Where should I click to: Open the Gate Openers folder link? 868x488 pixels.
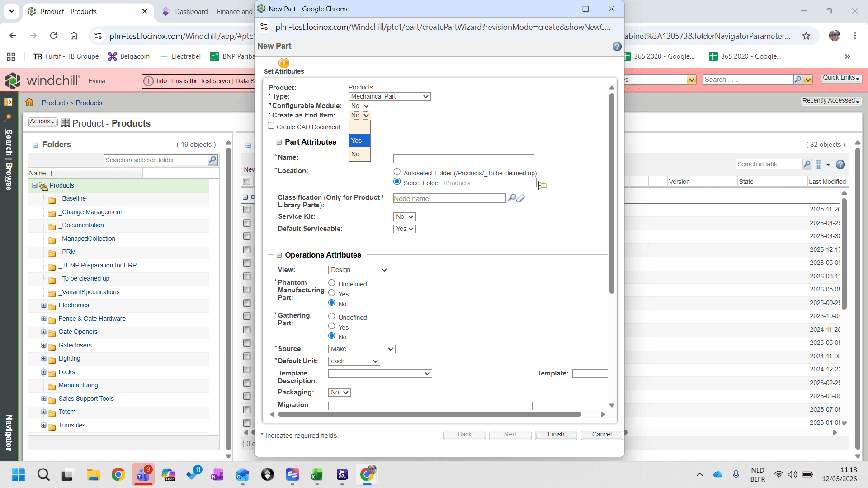pos(78,332)
